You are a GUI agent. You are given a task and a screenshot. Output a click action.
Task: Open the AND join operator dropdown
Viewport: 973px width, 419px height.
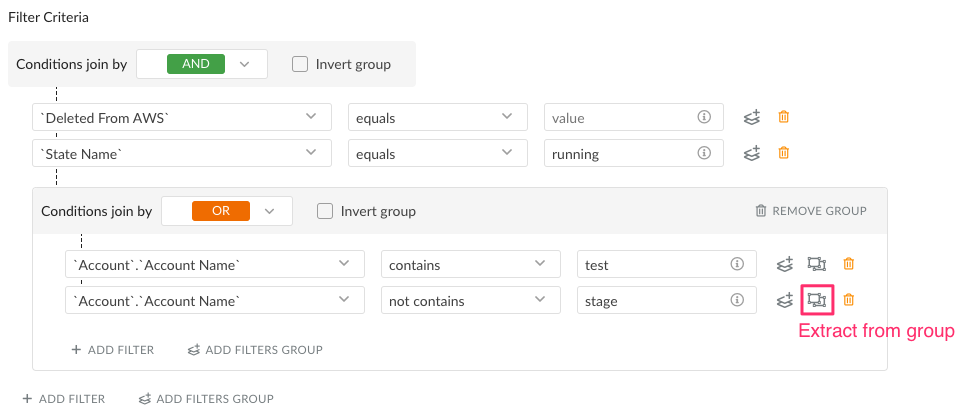[x=202, y=64]
